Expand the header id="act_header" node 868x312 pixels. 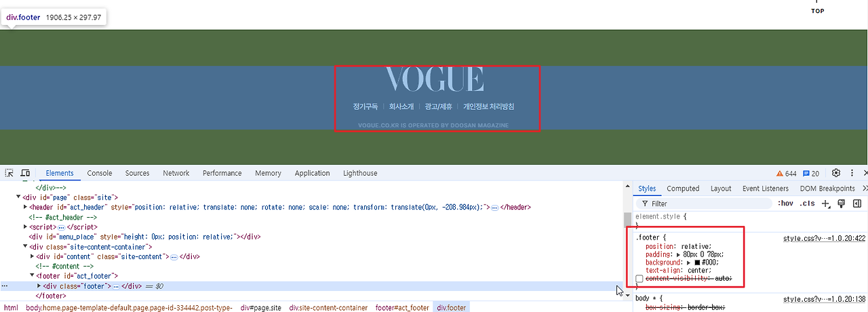click(25, 208)
